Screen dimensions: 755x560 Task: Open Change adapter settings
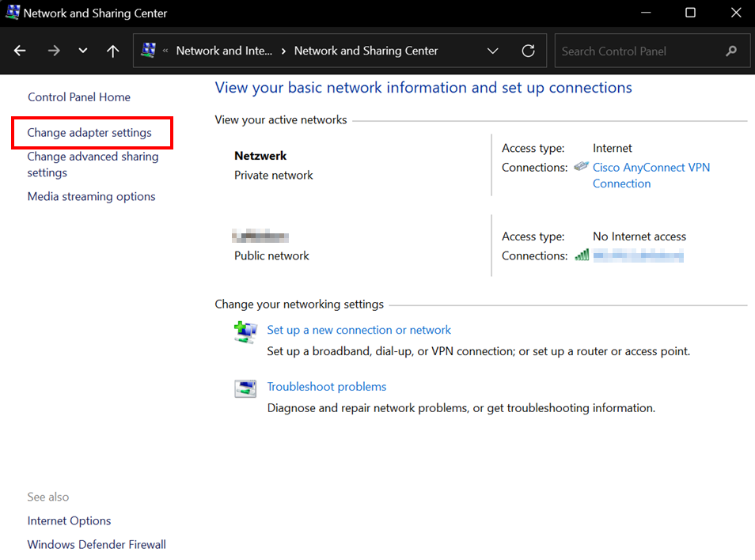coord(91,132)
